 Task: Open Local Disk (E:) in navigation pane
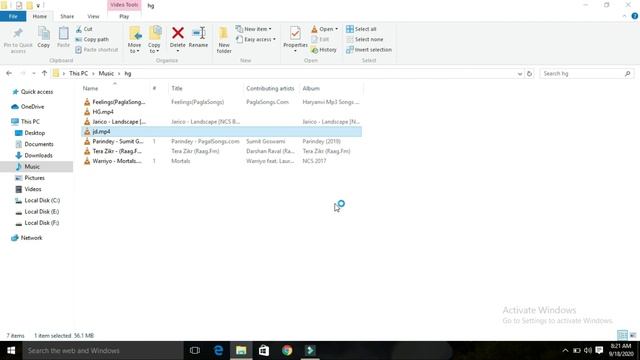[37, 212]
